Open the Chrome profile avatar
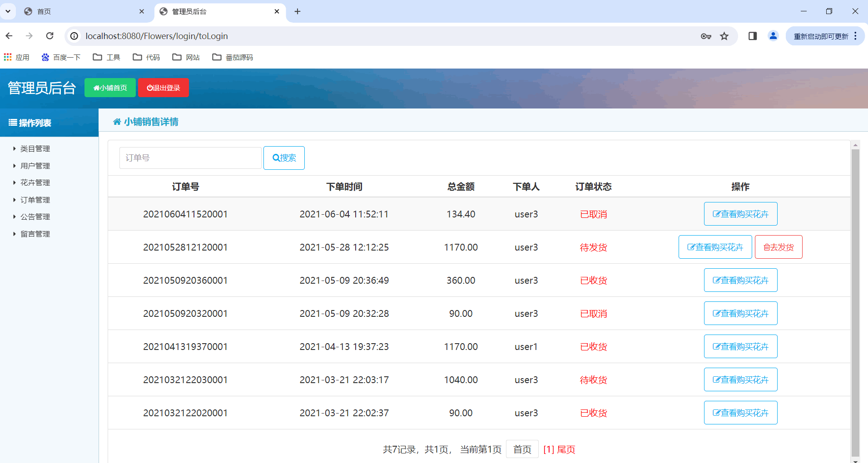Screen dimensions: 868x463 [x=773, y=36]
